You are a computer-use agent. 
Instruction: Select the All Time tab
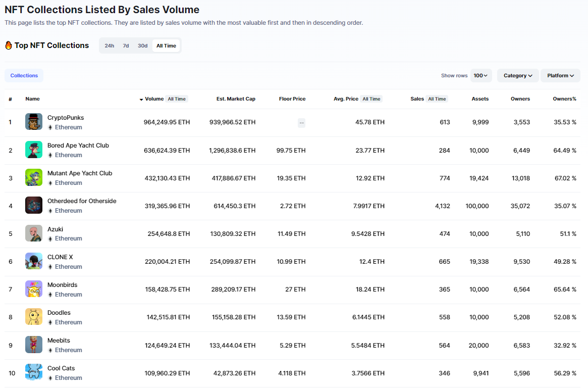coord(166,46)
